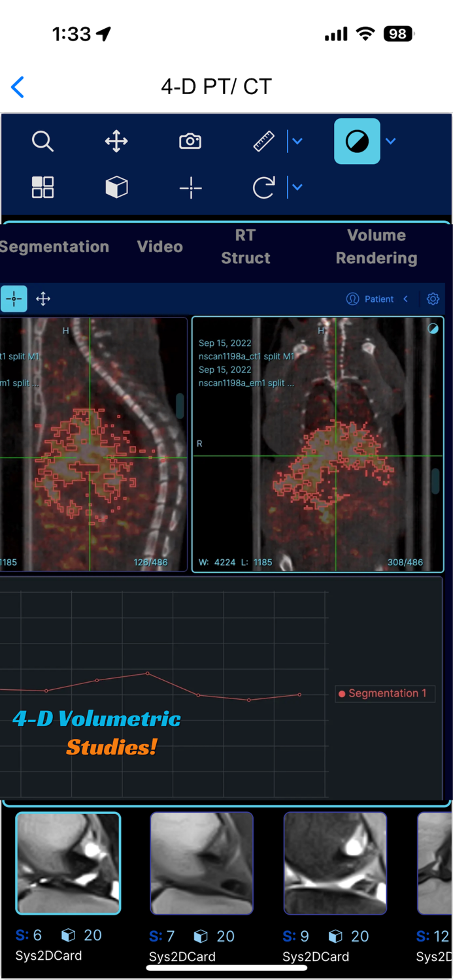Open the Patient info button
The height and width of the screenshot is (980, 453).
pyautogui.click(x=370, y=299)
